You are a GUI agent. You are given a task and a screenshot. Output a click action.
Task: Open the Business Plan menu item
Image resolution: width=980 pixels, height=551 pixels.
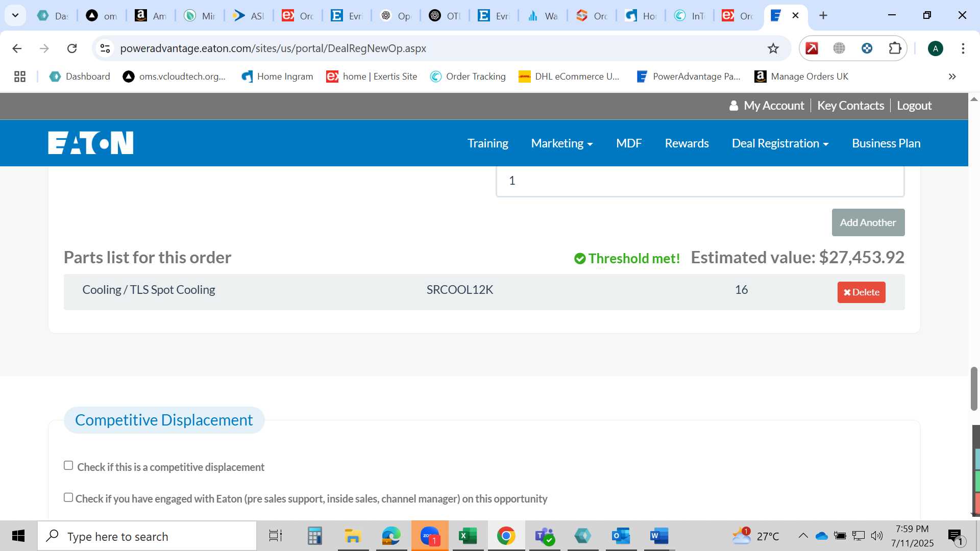click(886, 143)
